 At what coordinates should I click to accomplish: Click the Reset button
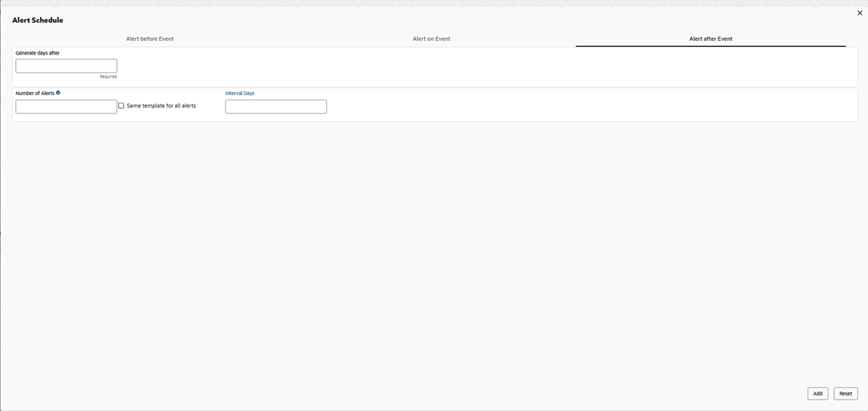pos(845,394)
